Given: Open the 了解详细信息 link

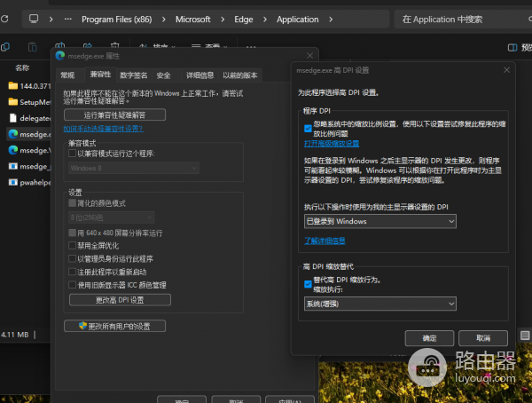Looking at the screenshot, I should (x=325, y=241).
